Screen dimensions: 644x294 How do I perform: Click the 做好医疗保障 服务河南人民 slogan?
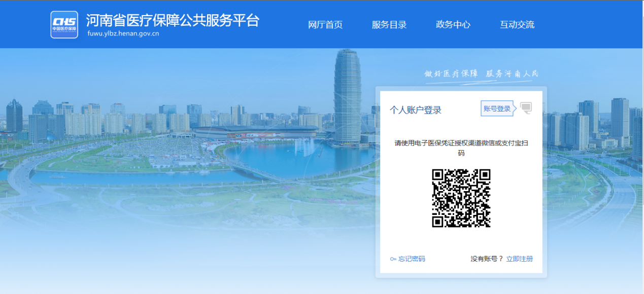coord(482,73)
